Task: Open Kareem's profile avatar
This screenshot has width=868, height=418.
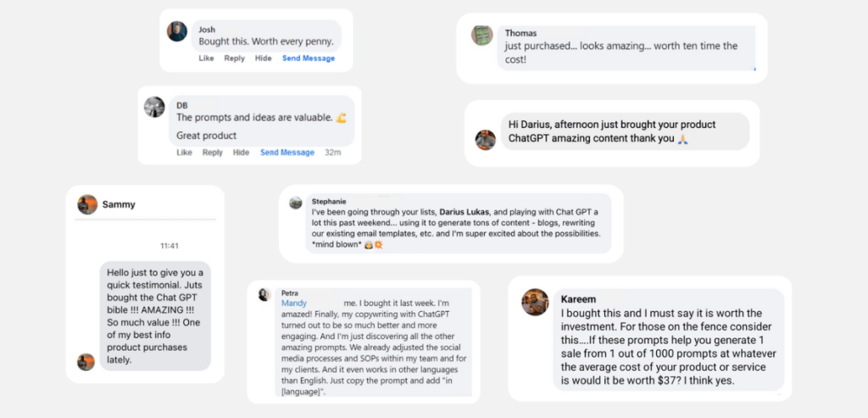Action: pos(535,302)
